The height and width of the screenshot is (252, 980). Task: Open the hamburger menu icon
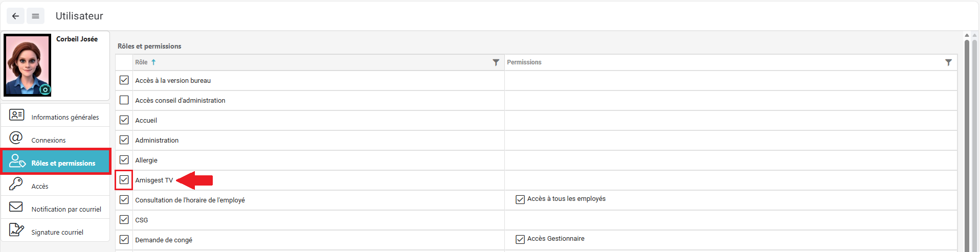tap(35, 16)
